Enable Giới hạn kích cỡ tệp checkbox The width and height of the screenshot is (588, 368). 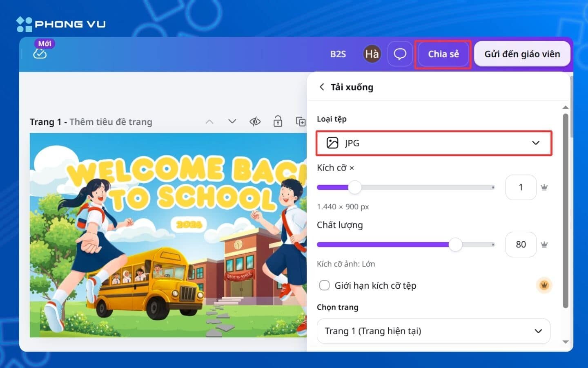(324, 285)
